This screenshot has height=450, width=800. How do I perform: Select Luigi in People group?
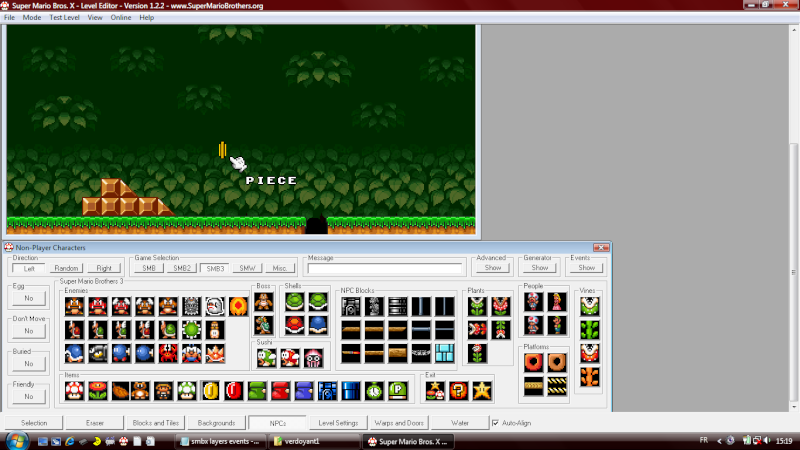557,325
